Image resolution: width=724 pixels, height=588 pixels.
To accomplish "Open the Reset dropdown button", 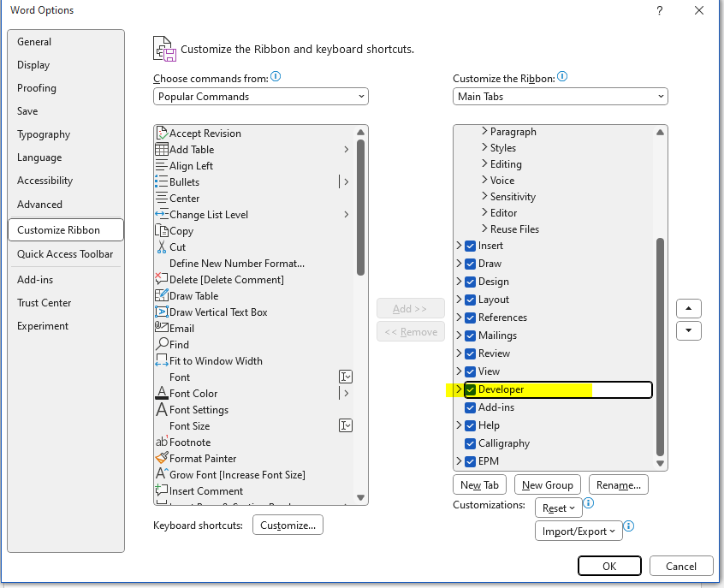I will 558,508.
